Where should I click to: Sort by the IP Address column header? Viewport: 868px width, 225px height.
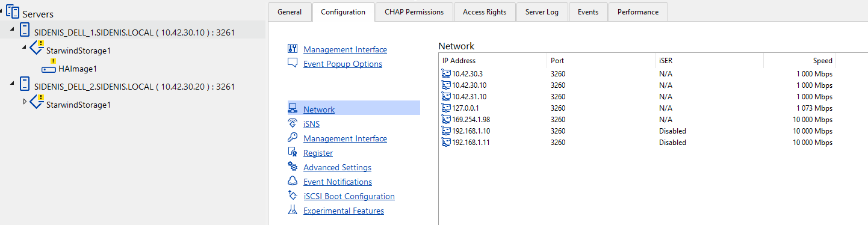pos(493,60)
